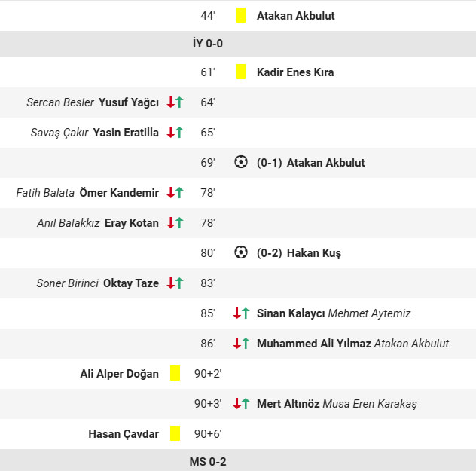The height and width of the screenshot is (471, 476).
Task: Click the yellow card beside Hasan Çavdar
Action: [x=175, y=433]
